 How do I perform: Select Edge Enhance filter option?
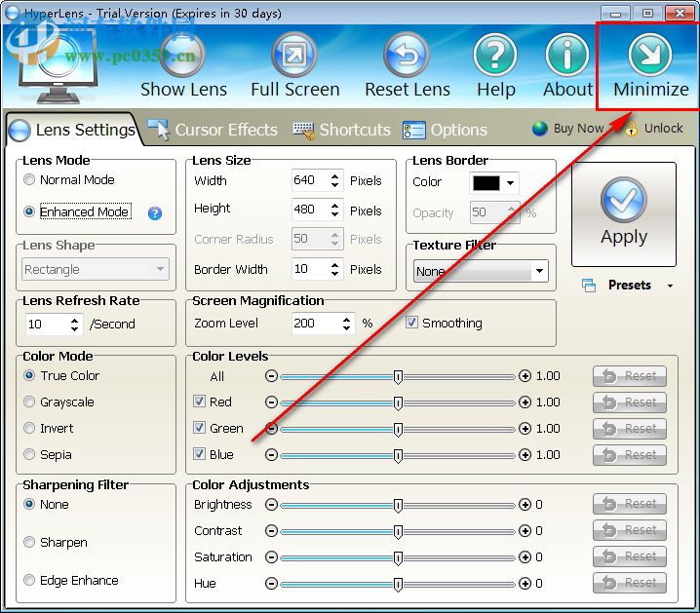(x=29, y=580)
